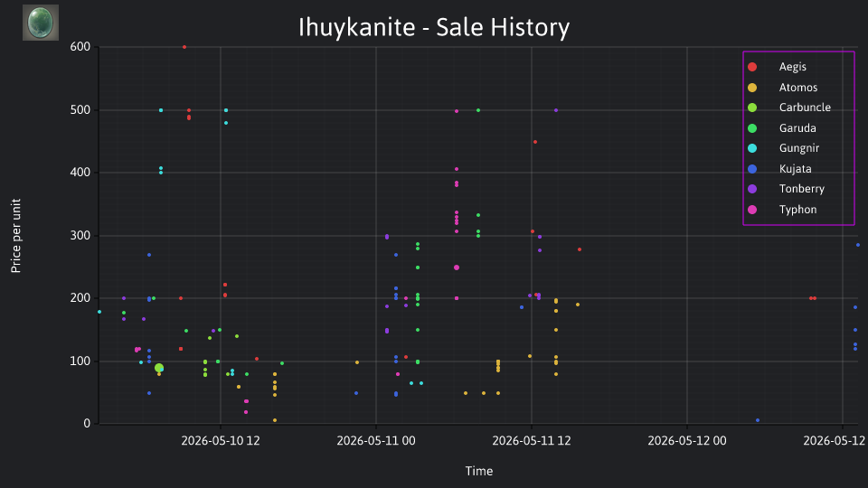This screenshot has height=488, width=868.
Task: Click the large Typhon marker near 250
Action: coord(457,267)
